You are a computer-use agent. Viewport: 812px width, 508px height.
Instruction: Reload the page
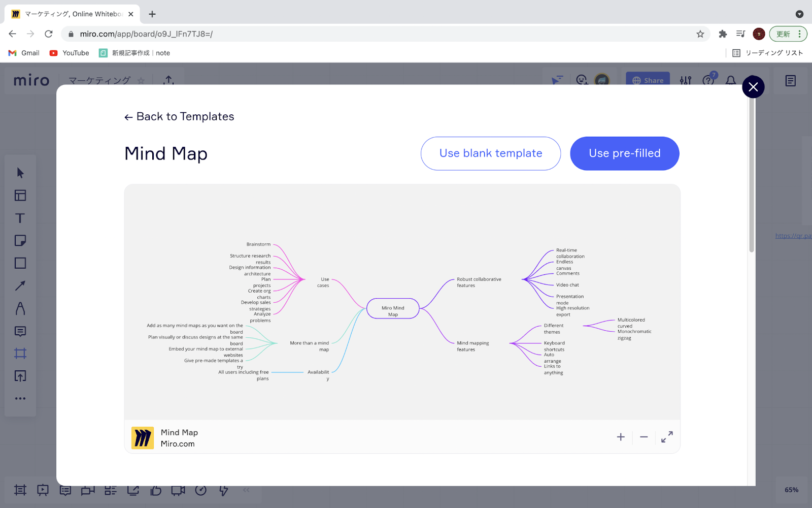tap(49, 34)
